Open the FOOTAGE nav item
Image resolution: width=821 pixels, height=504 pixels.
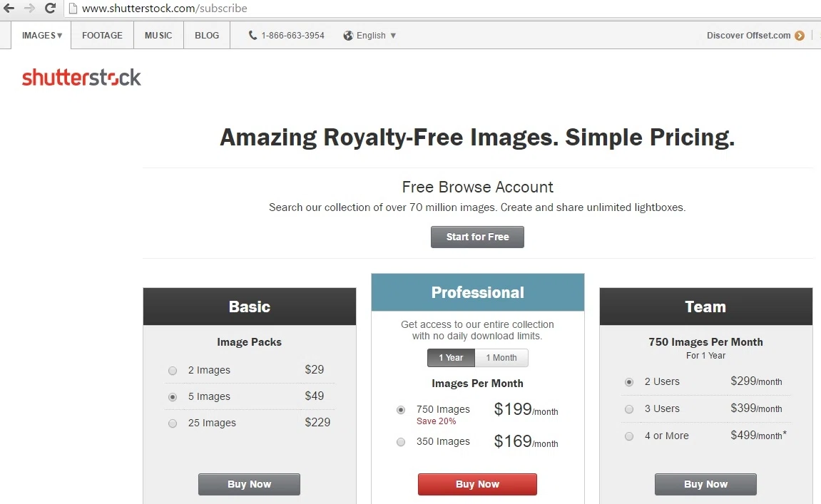pos(102,35)
